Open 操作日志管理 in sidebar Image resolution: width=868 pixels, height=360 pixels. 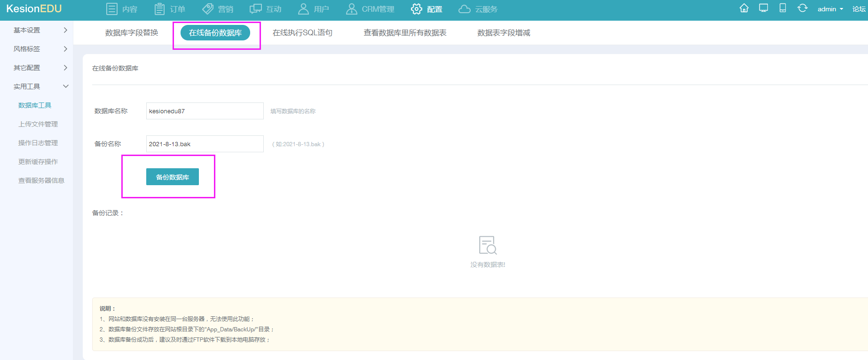(x=38, y=143)
